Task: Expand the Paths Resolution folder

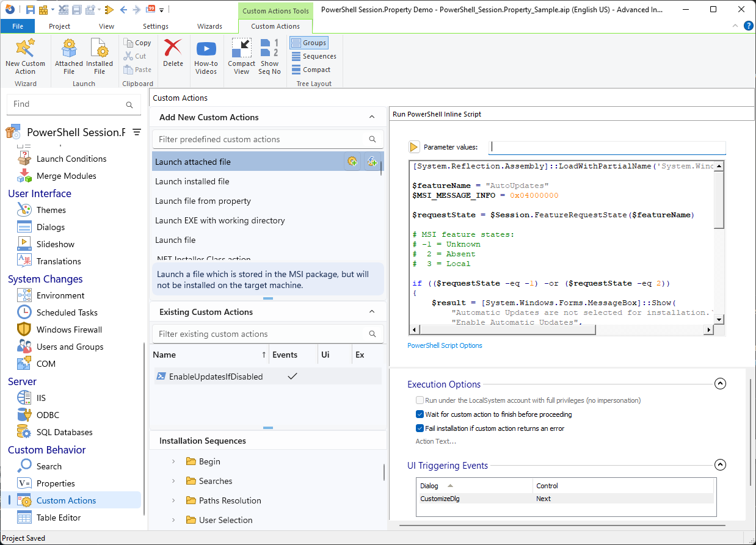Action: [173, 500]
